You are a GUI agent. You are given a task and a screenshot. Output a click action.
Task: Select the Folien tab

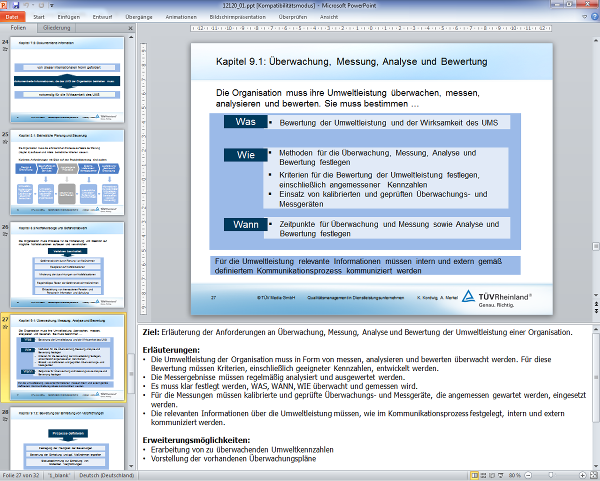(19, 29)
